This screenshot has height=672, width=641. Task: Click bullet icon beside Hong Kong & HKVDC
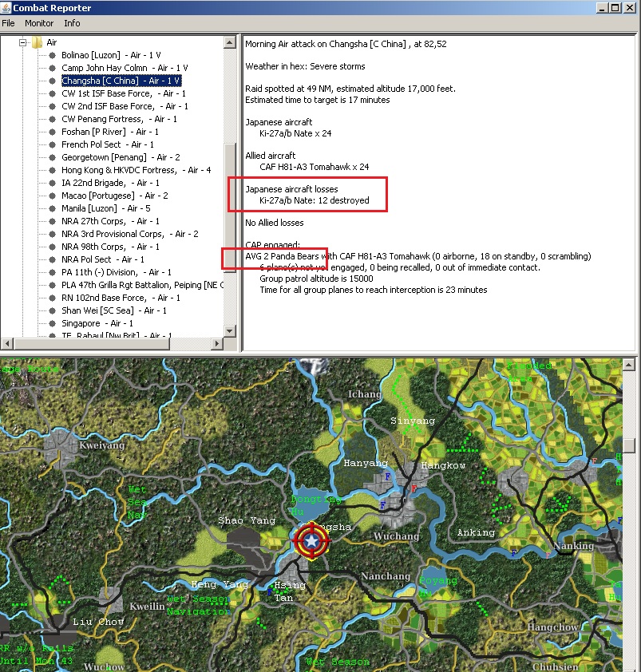pos(53,170)
